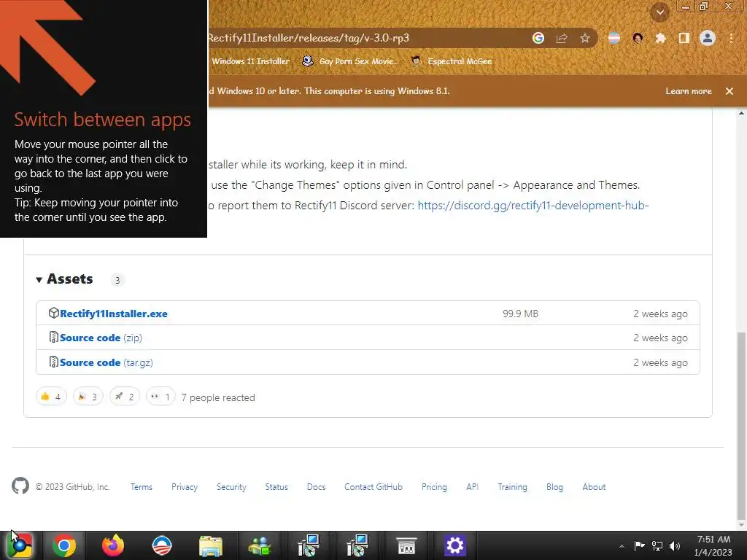
Task: Download Source code (tar.gz)
Action: (107, 362)
